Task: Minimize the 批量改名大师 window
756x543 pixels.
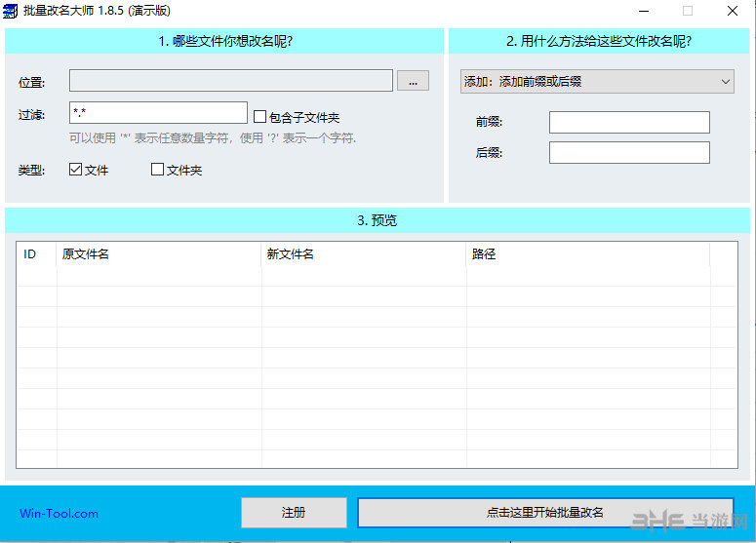Action: pos(644,11)
